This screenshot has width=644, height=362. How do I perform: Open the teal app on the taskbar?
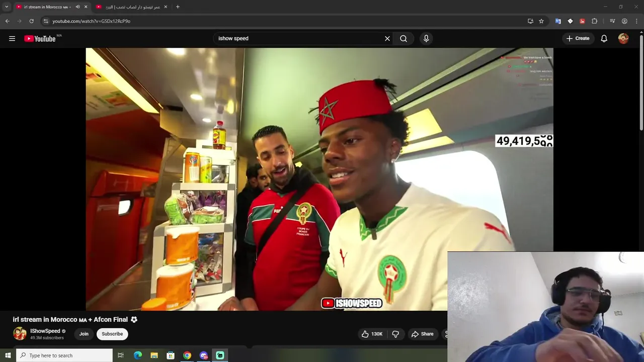[220, 355]
